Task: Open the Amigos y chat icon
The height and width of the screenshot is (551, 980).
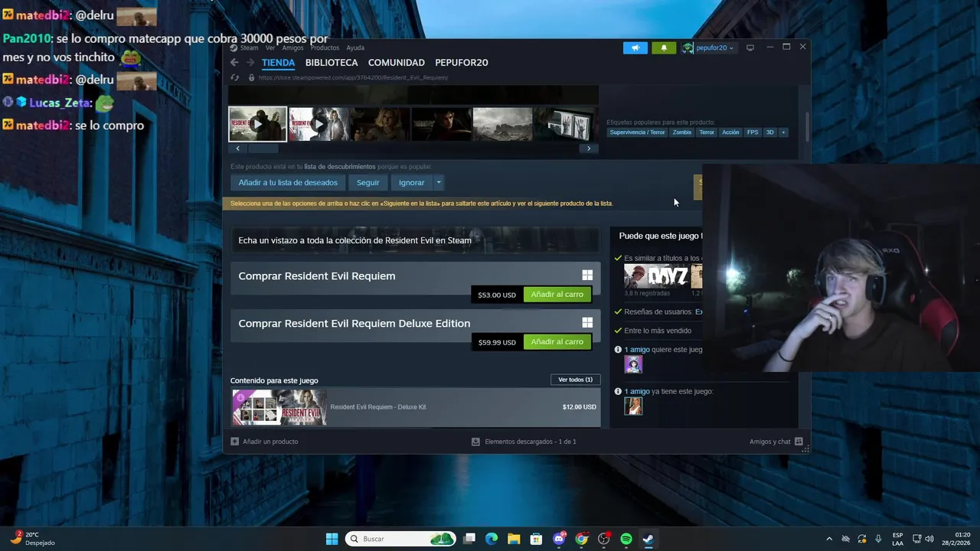Action: pyautogui.click(x=799, y=442)
